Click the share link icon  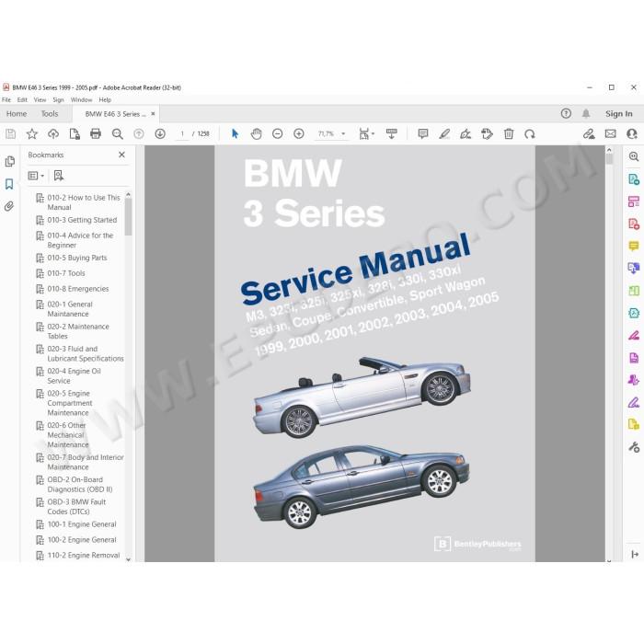[x=589, y=134]
